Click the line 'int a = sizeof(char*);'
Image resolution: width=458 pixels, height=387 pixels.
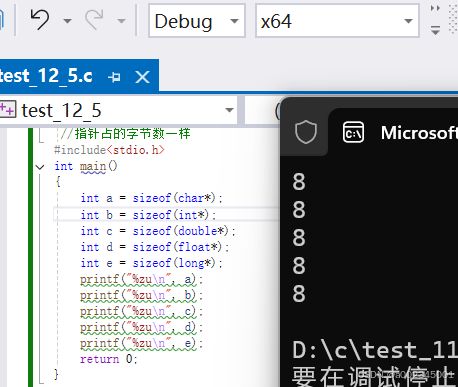pyautogui.click(x=151, y=198)
